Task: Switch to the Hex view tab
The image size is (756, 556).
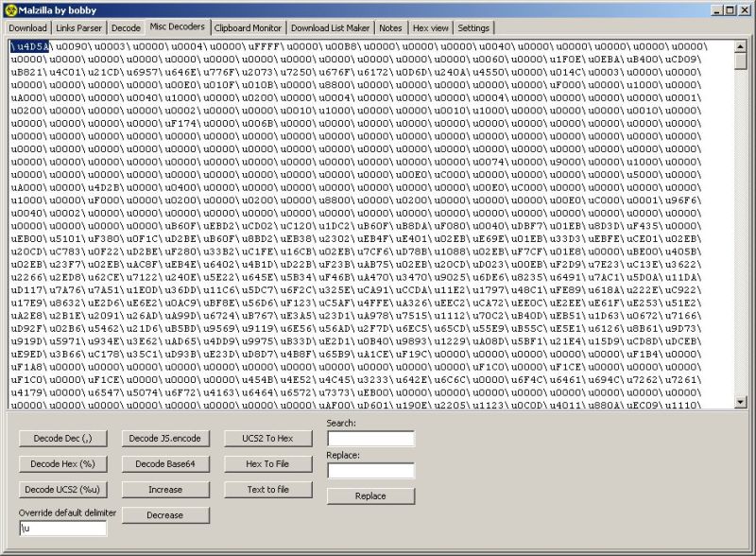Action: [430, 27]
